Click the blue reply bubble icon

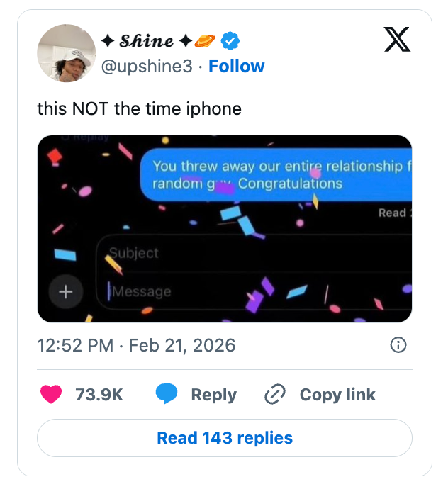pyautogui.click(x=166, y=395)
